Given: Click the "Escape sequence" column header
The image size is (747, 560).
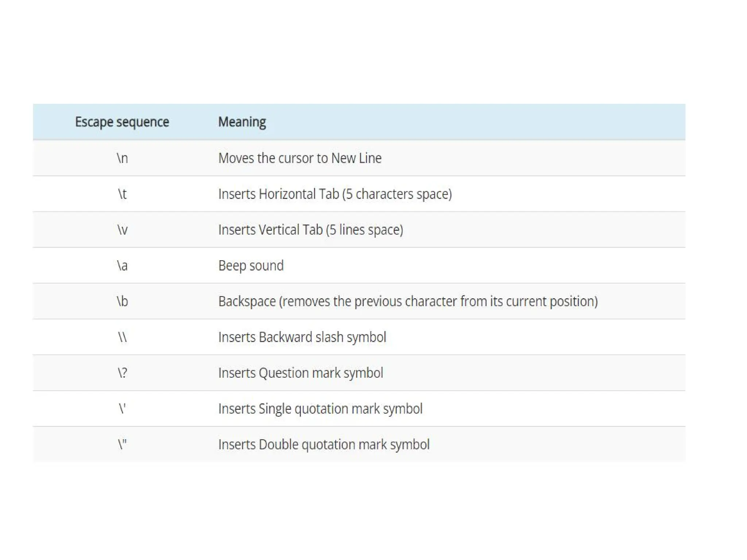Looking at the screenshot, I should tap(122, 122).
